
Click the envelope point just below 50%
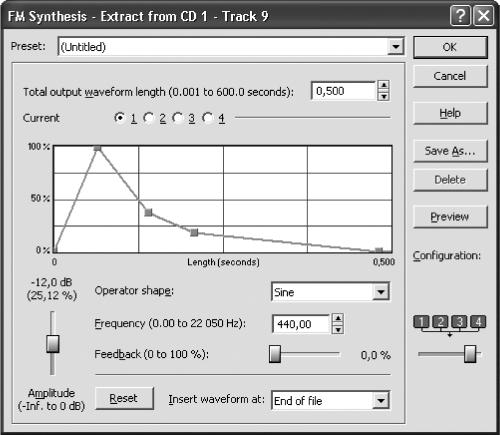(x=148, y=212)
